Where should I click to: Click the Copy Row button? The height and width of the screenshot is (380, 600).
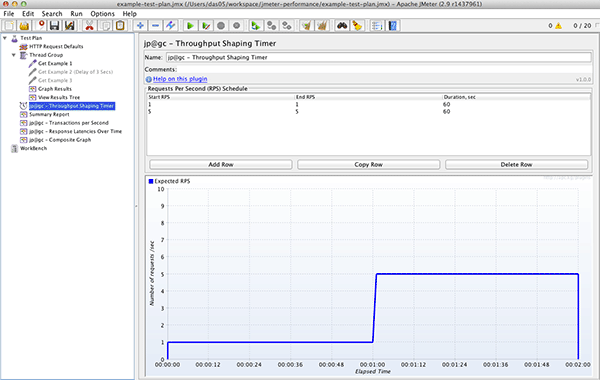click(368, 165)
